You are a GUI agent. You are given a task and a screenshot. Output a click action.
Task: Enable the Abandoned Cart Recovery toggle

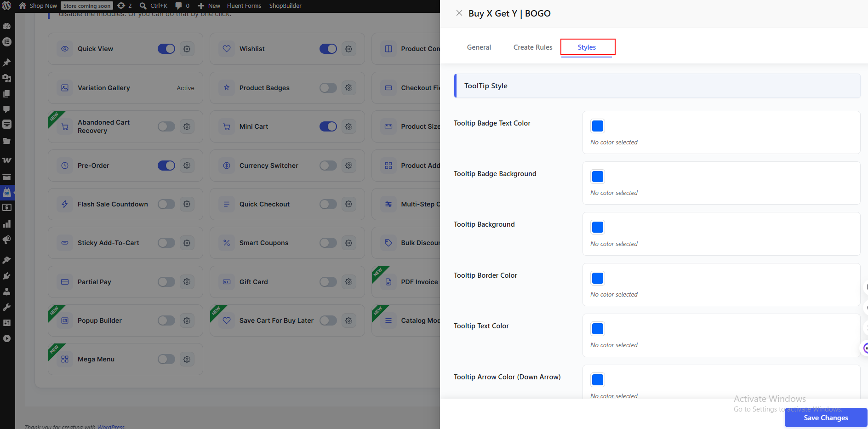coord(166,126)
